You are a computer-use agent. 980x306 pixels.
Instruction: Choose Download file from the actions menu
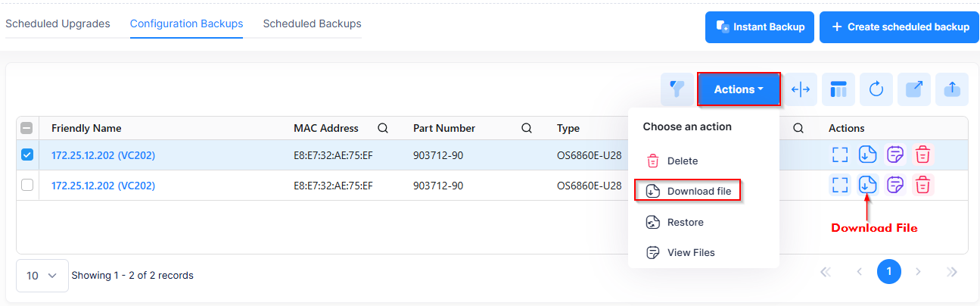688,192
